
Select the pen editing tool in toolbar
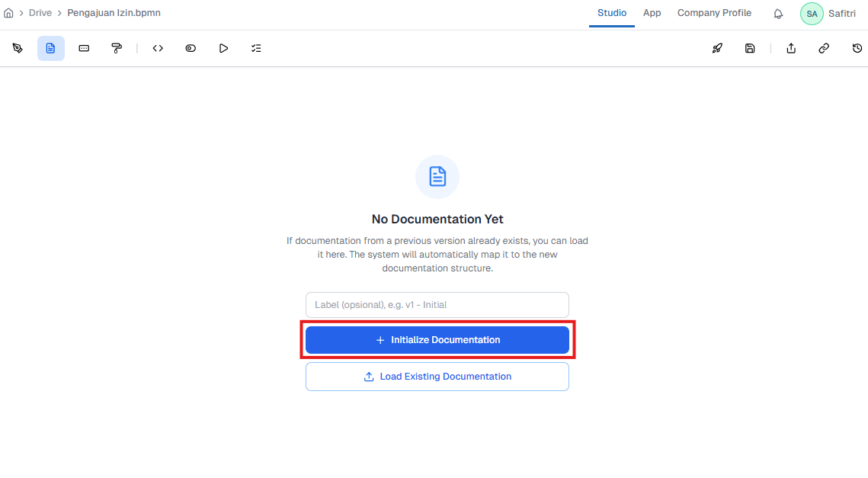(x=18, y=48)
